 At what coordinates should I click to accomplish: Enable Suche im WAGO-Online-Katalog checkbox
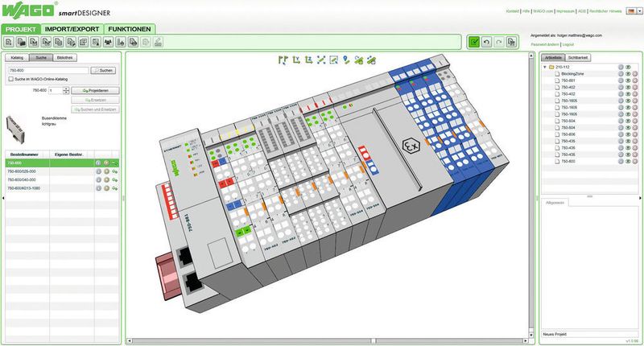click(11, 79)
